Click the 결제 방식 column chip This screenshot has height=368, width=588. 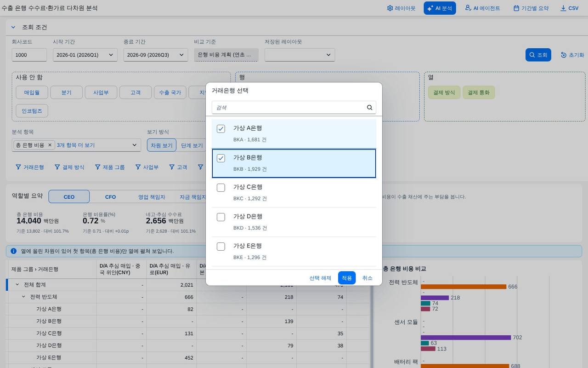coord(444,92)
